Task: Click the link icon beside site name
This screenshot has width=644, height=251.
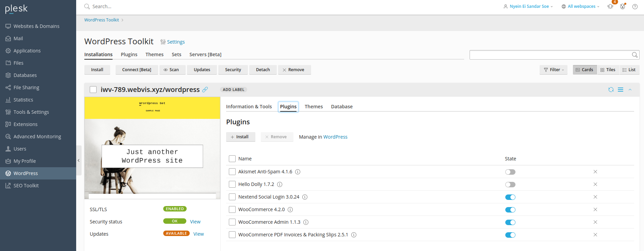Action: (205, 90)
